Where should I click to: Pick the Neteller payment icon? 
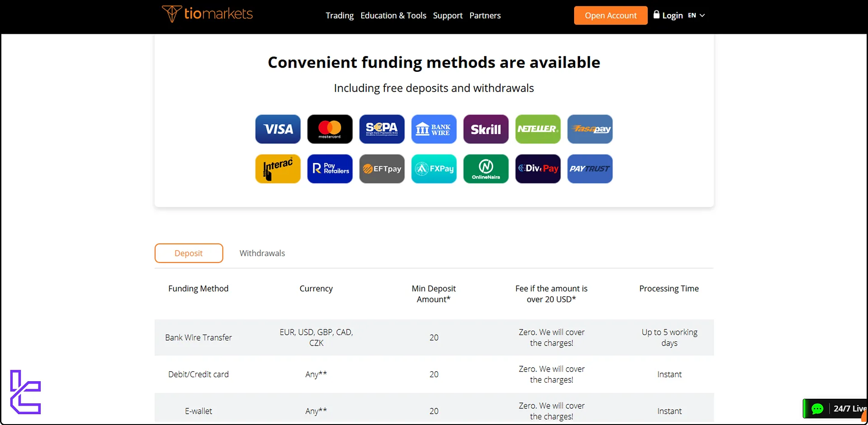[538, 129]
